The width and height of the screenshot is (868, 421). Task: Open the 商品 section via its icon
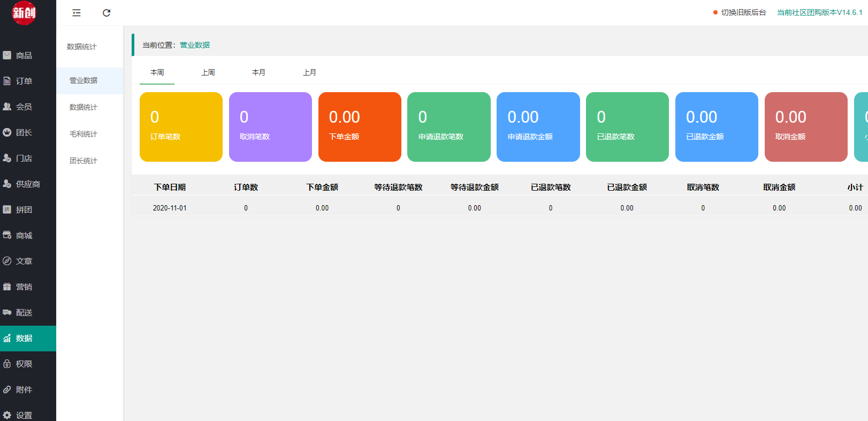(7, 55)
